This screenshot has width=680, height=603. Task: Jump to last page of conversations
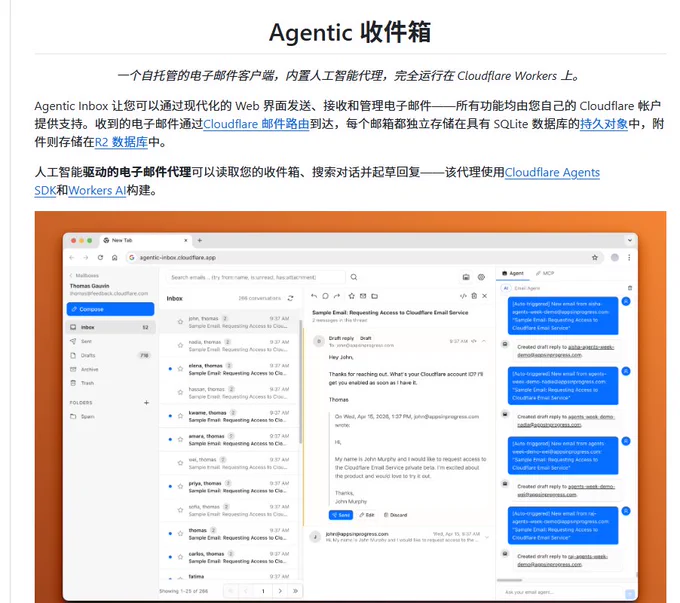(295, 591)
